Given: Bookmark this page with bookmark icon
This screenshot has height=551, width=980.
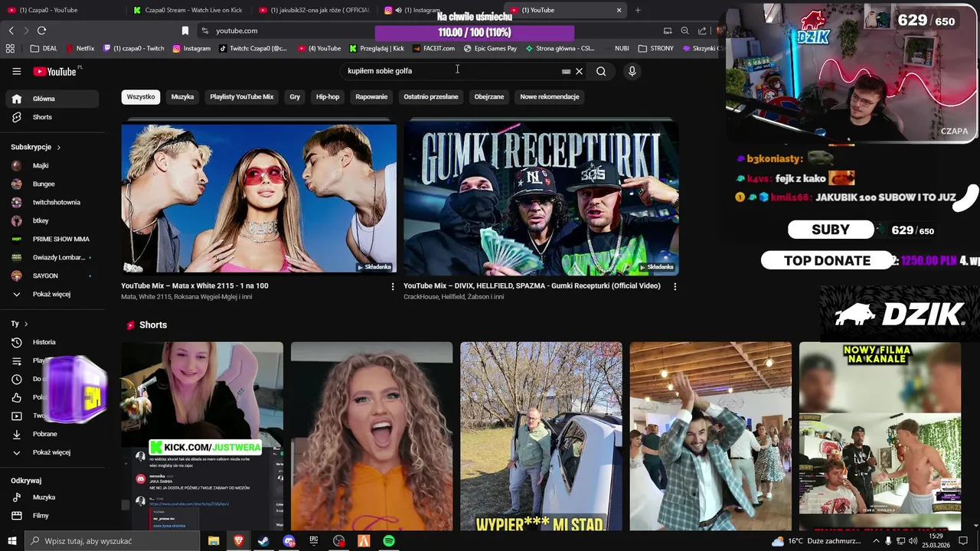Looking at the screenshot, I should (185, 31).
